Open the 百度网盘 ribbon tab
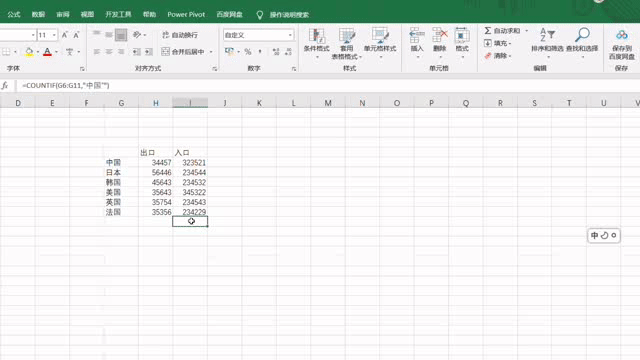640x360 pixels. coord(229,14)
